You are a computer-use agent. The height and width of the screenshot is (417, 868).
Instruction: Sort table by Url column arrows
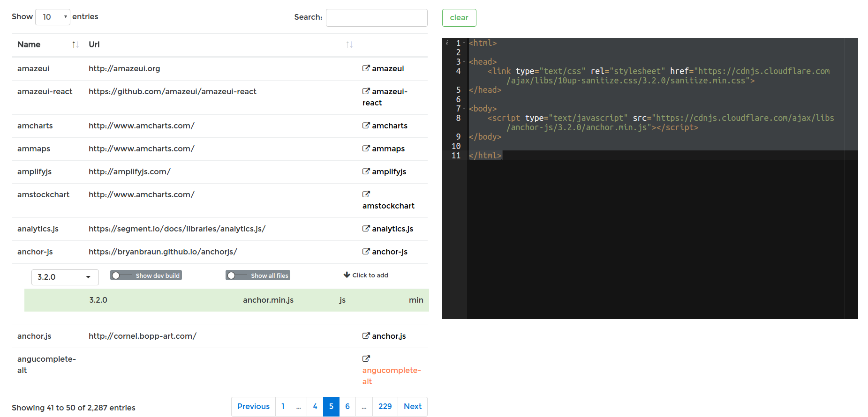(349, 45)
